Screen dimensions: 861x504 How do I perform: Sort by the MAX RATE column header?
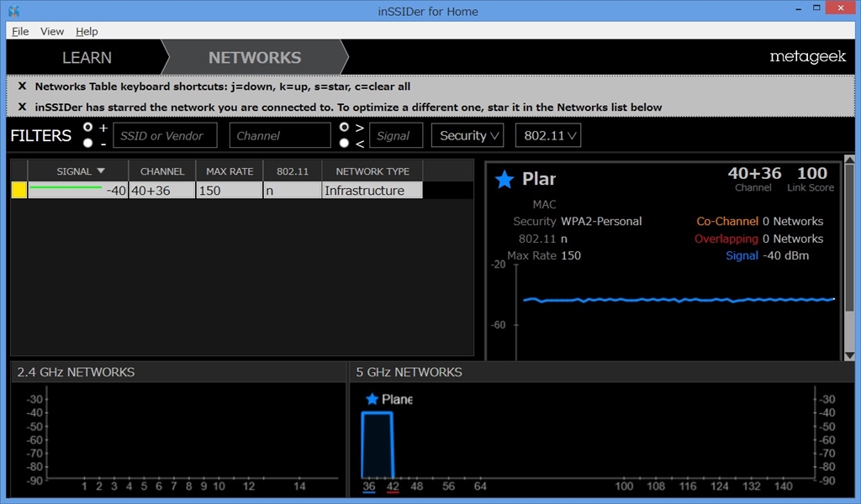230,171
